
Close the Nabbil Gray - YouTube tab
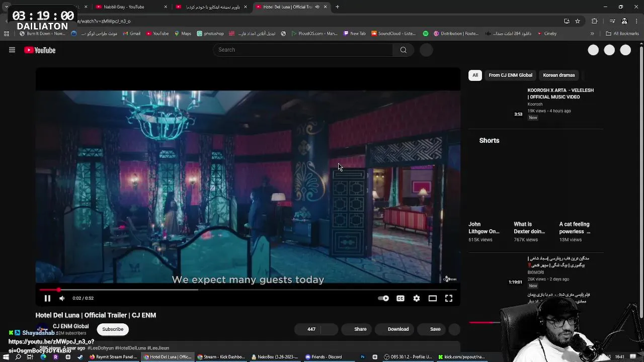point(166,7)
